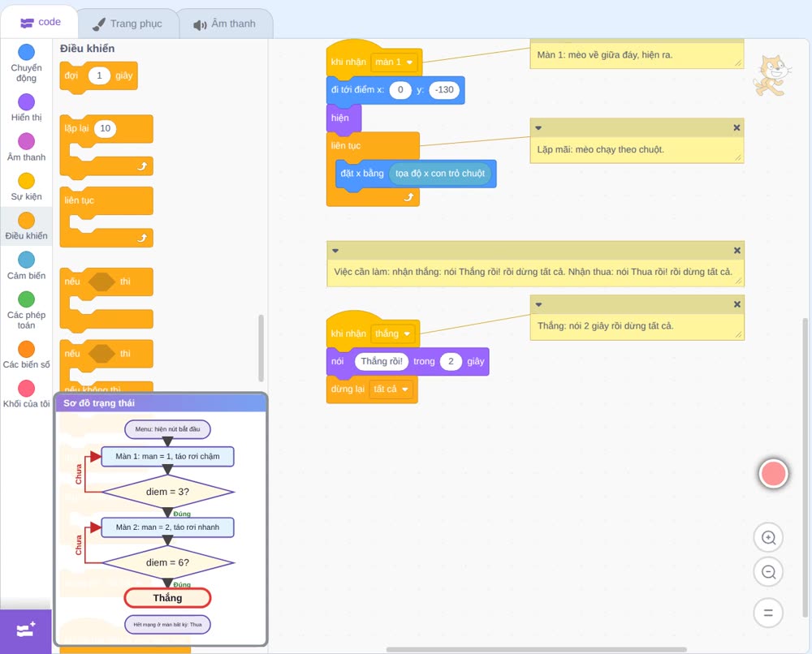Click the 'hiện' block in the workspace
Viewport: 812px width, 654px height.
pos(343,118)
